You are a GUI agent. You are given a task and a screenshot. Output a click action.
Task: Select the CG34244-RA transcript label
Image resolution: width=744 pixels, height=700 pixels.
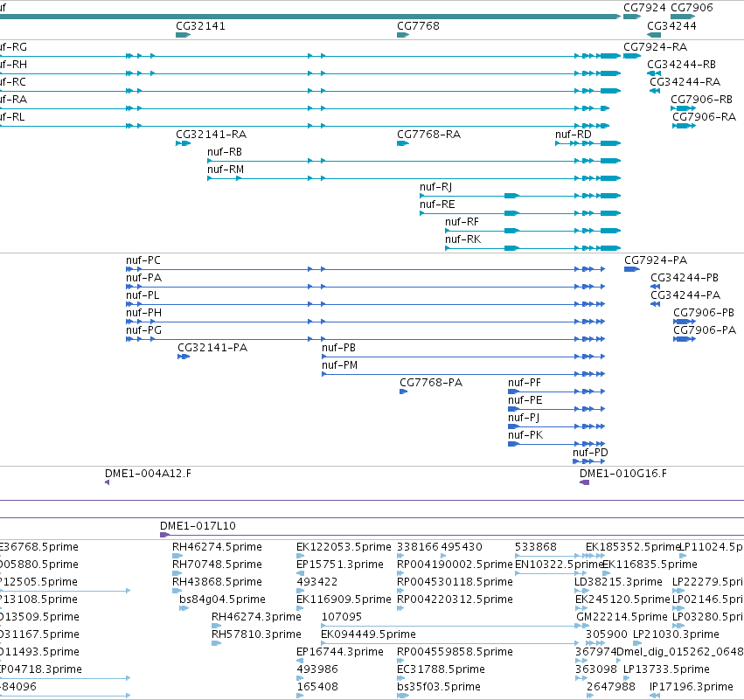click(685, 82)
